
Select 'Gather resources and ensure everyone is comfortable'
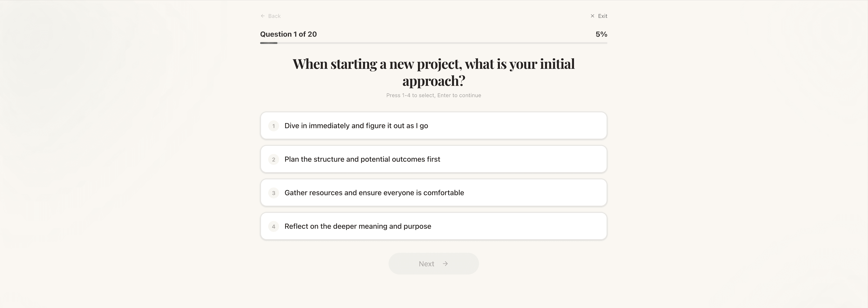click(433, 193)
